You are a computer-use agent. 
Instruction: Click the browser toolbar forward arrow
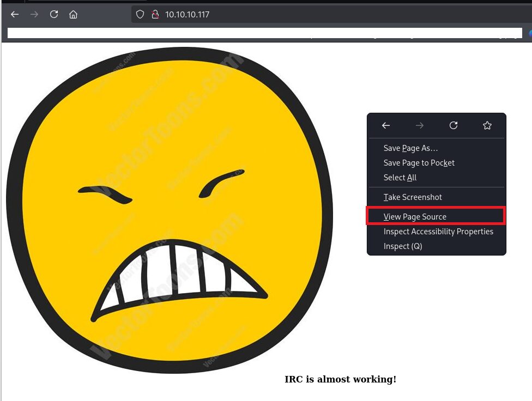coord(34,15)
